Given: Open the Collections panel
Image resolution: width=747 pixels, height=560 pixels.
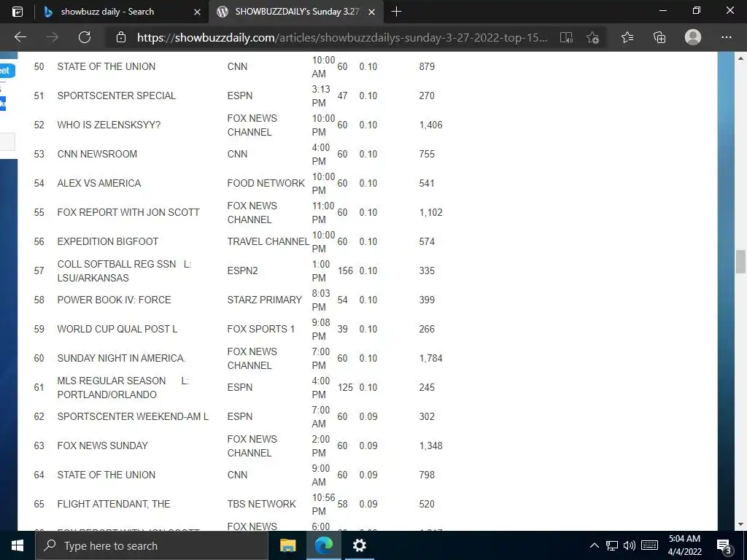Looking at the screenshot, I should tap(659, 37).
